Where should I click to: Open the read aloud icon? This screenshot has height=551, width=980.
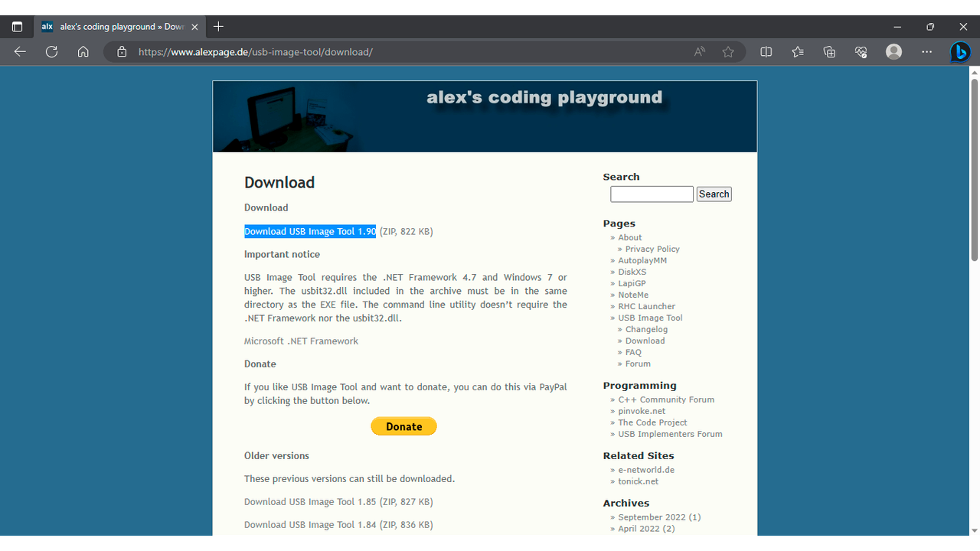(700, 52)
